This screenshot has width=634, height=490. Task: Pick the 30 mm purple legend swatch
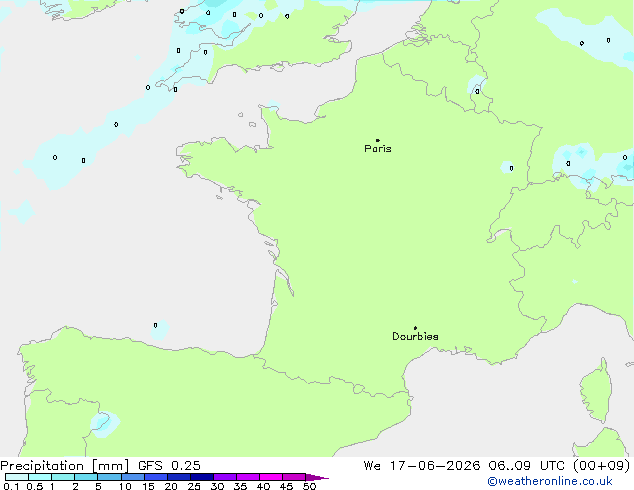225,477
